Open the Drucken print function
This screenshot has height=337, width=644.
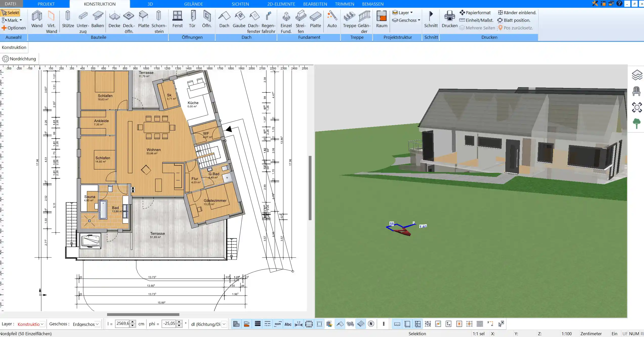click(450, 19)
